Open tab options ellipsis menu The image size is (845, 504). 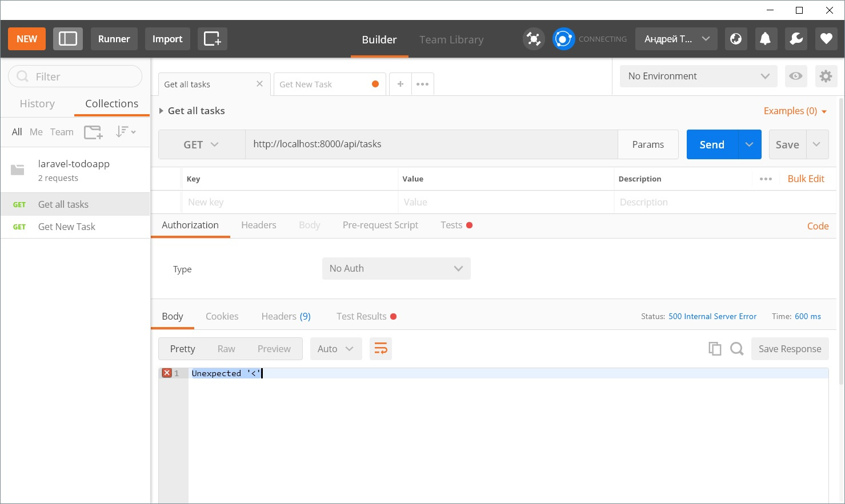[x=423, y=84]
